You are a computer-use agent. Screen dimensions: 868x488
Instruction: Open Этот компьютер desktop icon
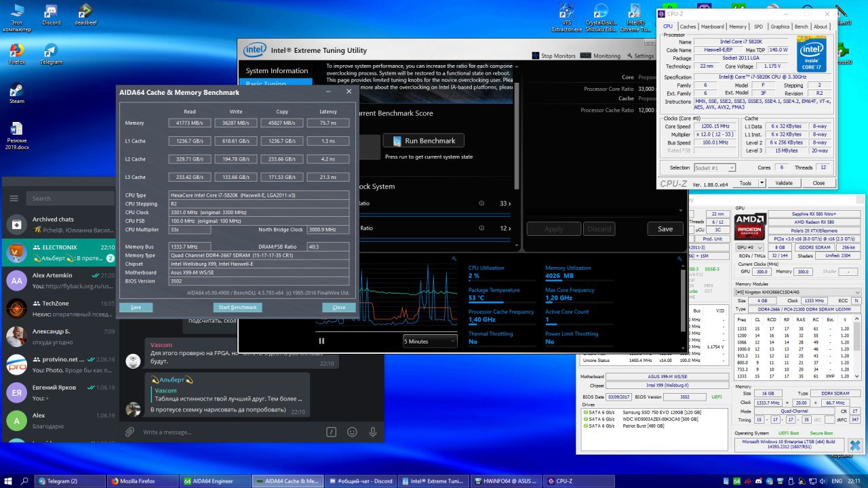(x=16, y=18)
